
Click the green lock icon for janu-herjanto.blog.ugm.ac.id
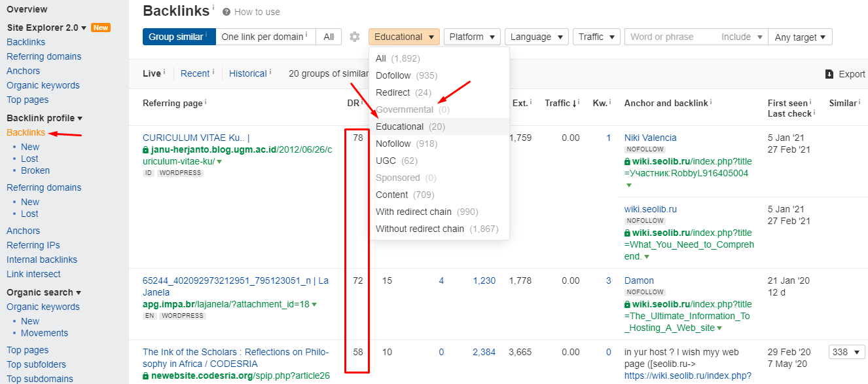[146, 150]
